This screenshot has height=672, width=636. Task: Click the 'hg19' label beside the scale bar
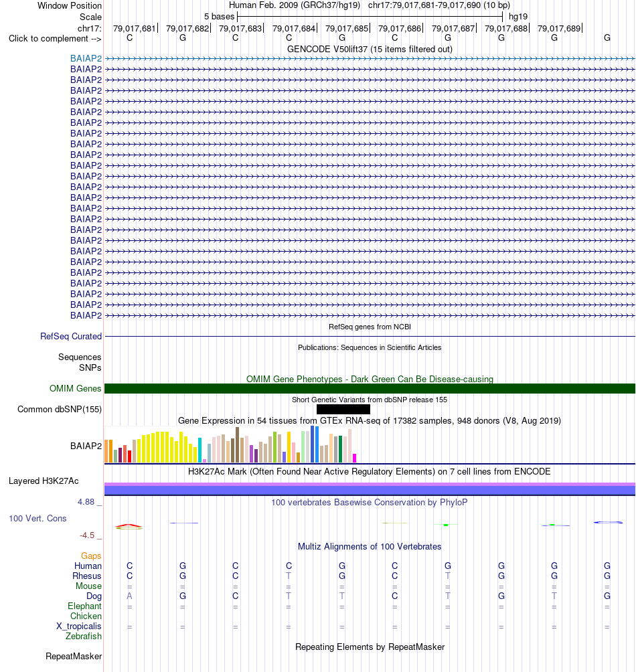coord(518,17)
